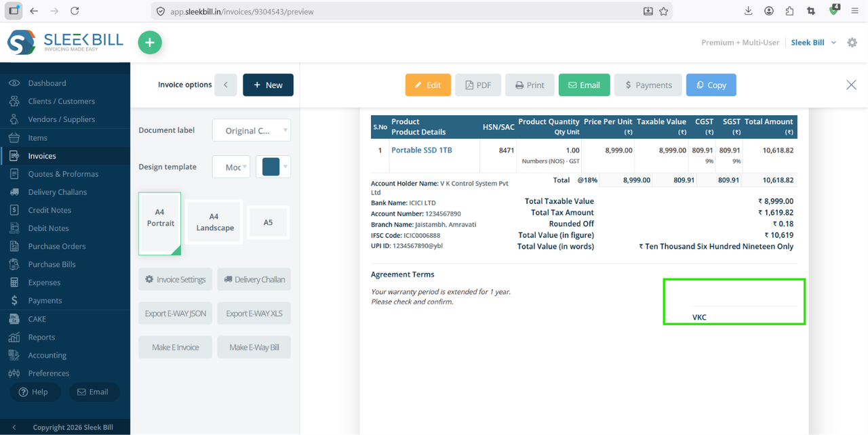Click the Premium + Multi-User plan text
Viewport: 868px width, 435px height.
tap(740, 42)
